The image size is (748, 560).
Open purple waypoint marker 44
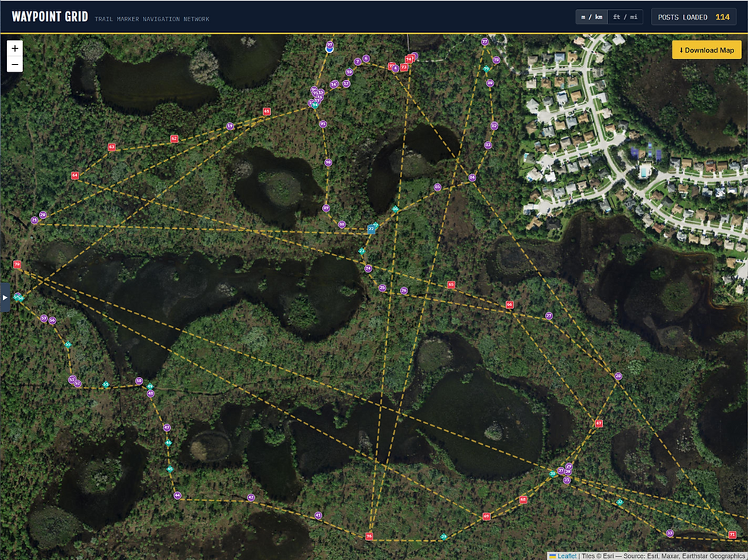177,495
